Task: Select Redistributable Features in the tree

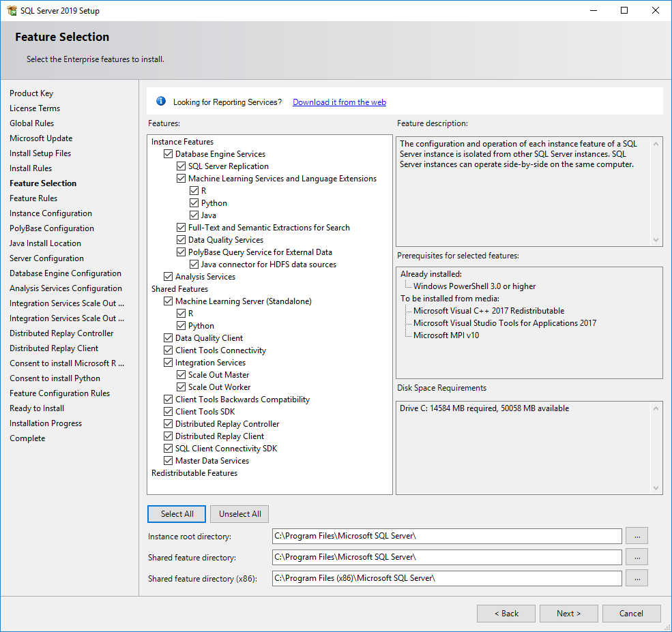Action: pyautogui.click(x=194, y=473)
